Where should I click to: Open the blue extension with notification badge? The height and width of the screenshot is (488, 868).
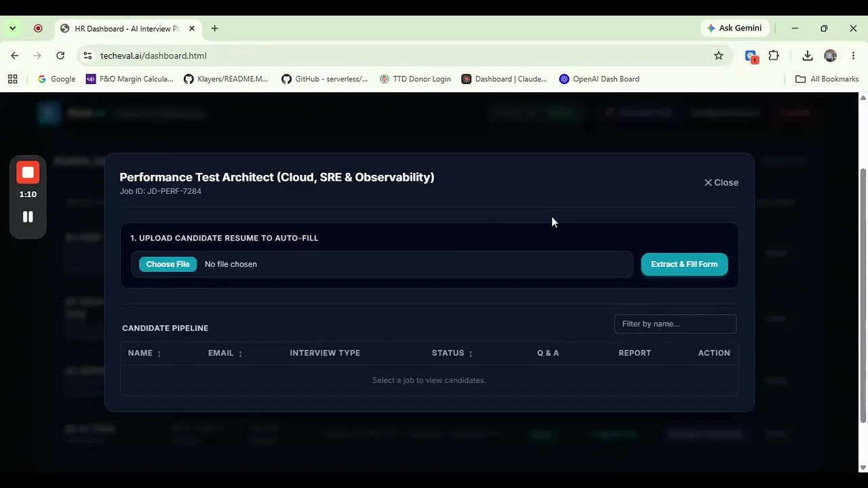point(751,56)
